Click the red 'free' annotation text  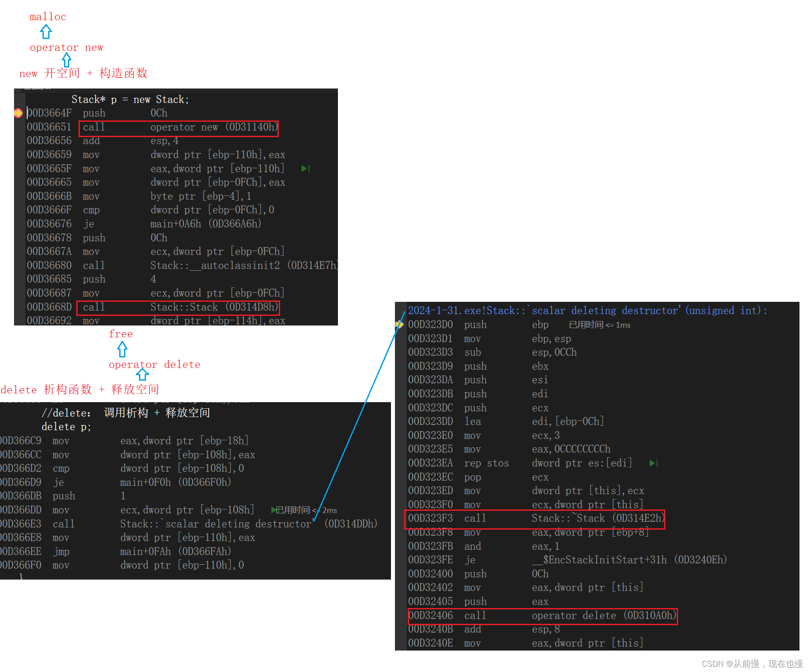[x=121, y=334]
